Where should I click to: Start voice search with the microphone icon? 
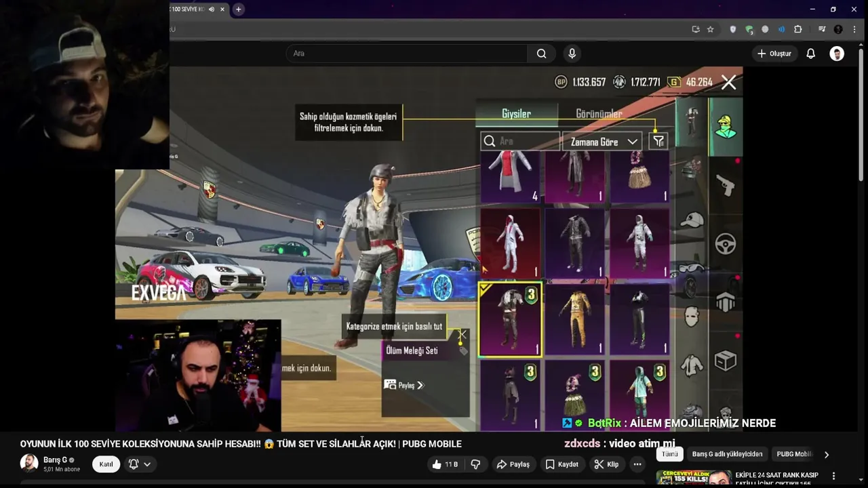pos(572,54)
